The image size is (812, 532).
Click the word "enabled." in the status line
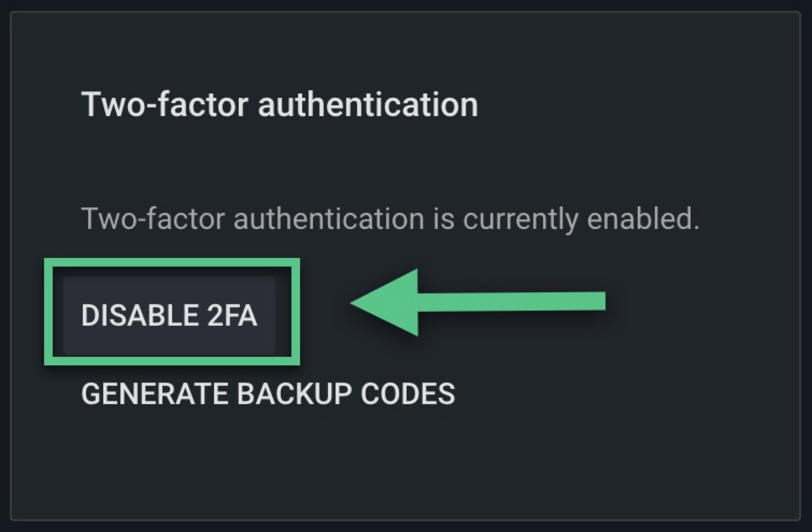[643, 219]
